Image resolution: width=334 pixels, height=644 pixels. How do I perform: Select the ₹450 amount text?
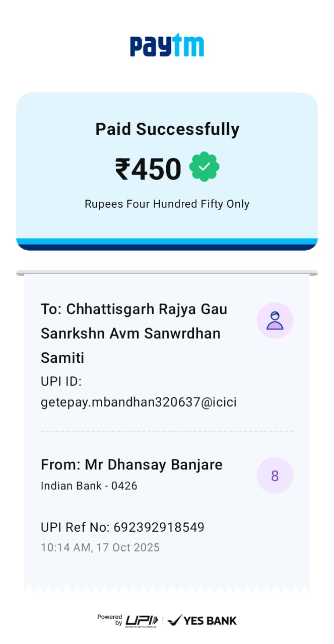point(148,169)
